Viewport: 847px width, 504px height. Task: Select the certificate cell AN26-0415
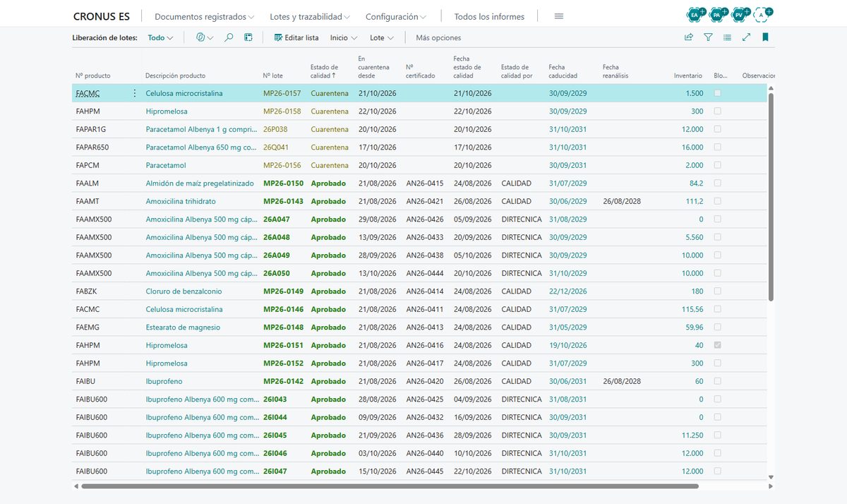[x=425, y=184]
